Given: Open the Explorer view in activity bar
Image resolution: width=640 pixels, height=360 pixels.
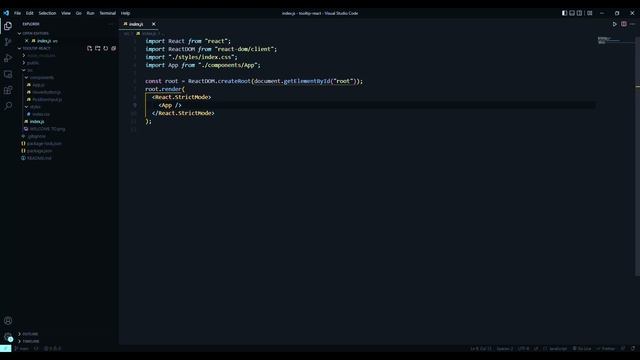Looking at the screenshot, I should (8, 26).
